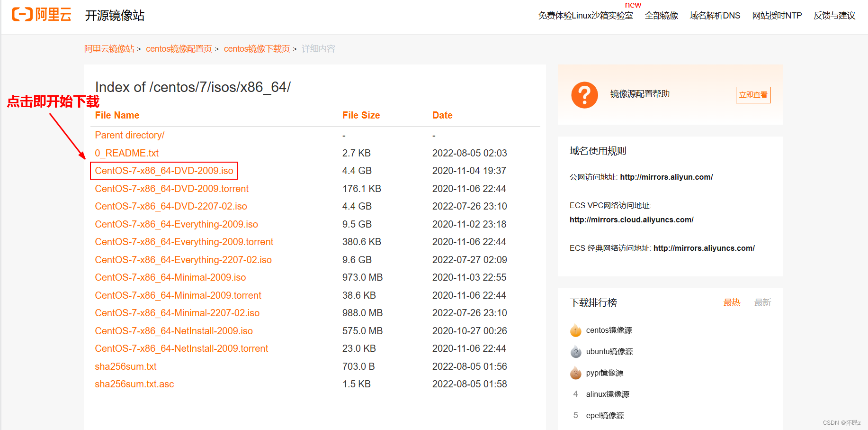The height and width of the screenshot is (430, 868).
Task: Click the centos镜像配置页 breadcrumb
Action: [179, 49]
